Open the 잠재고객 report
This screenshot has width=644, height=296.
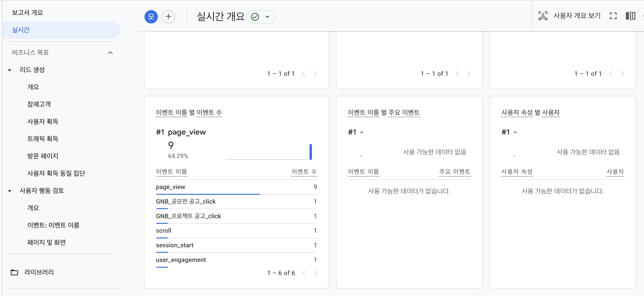pos(39,104)
